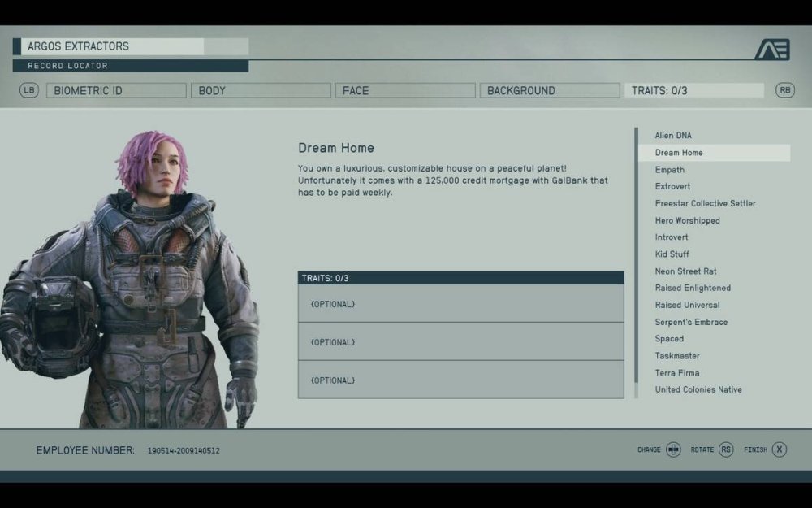The height and width of the screenshot is (508, 812).
Task: Click the Change d-pad icon
Action: tap(673, 449)
